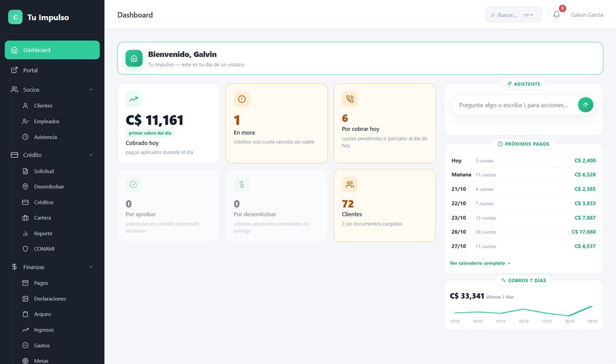Click the Reporte bar chart icon
The image size is (616, 364).
click(x=25, y=234)
